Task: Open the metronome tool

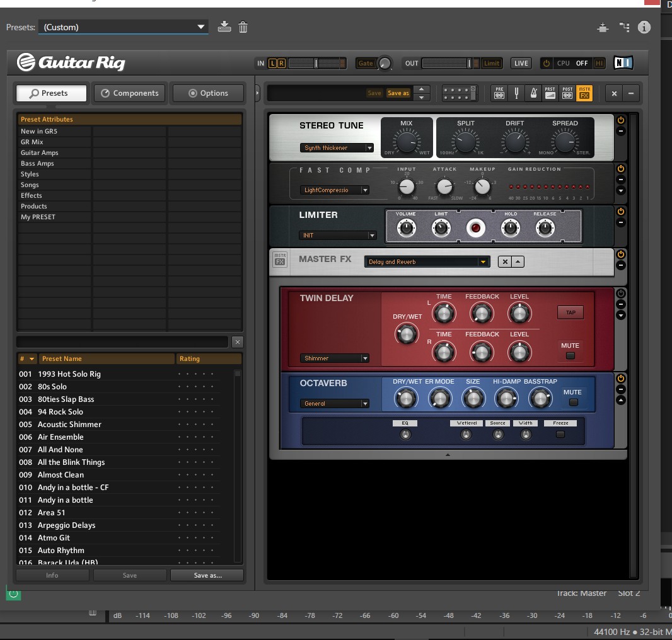Action: pos(533,93)
